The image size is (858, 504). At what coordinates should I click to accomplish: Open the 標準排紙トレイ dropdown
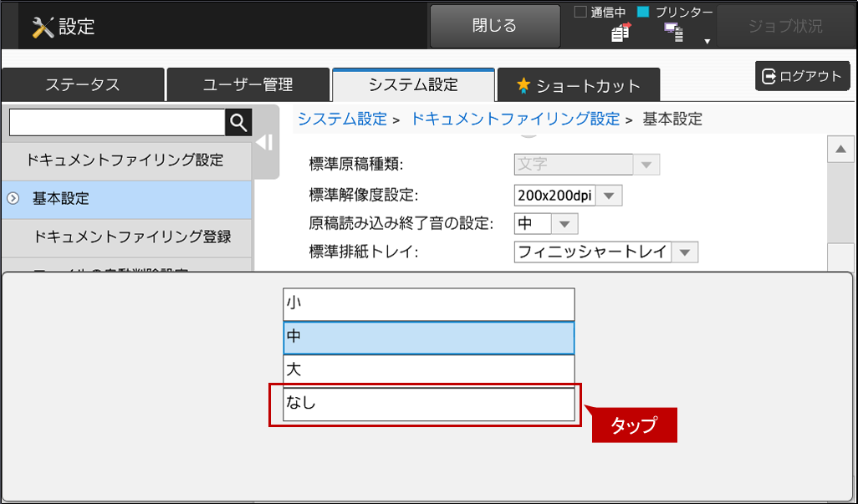coord(605,252)
